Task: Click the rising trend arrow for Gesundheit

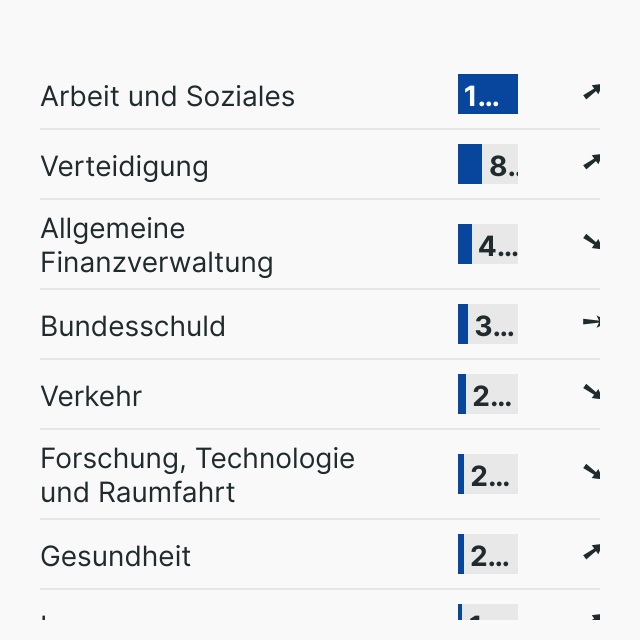Action: 591,551
